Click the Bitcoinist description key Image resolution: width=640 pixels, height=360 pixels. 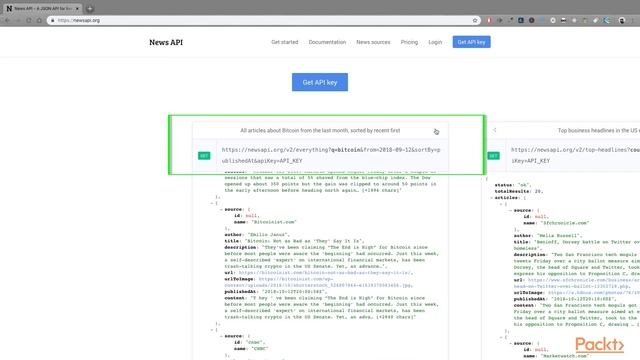(240, 247)
